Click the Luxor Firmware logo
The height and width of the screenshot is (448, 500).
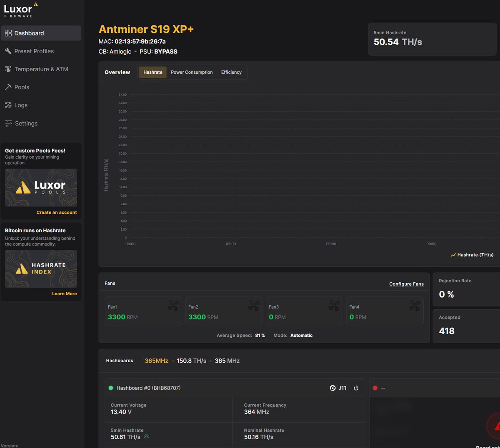(x=21, y=10)
